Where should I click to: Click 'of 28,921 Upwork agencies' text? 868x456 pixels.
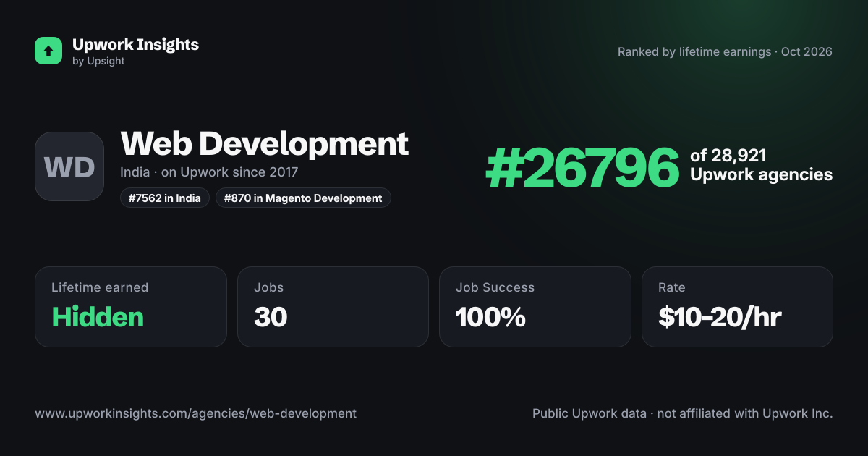click(x=761, y=165)
